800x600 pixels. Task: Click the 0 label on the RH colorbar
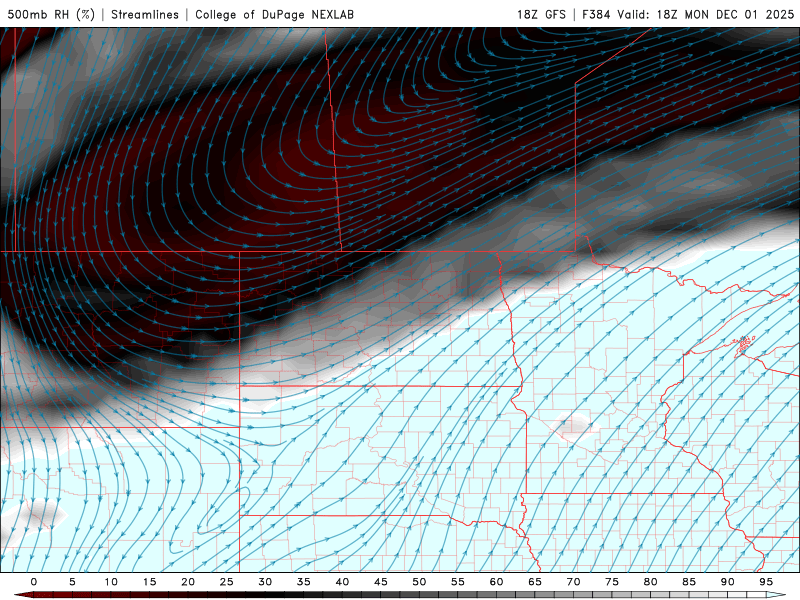34,582
